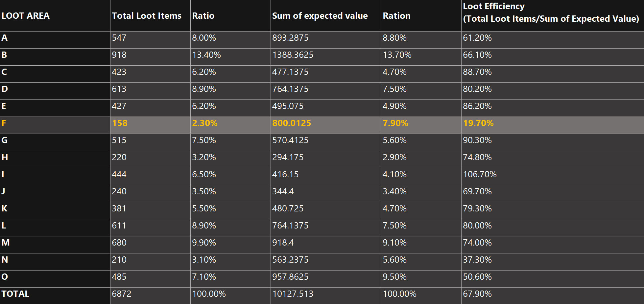Click the TOTAL row label
The height and width of the screenshot is (304, 644).
15,294
